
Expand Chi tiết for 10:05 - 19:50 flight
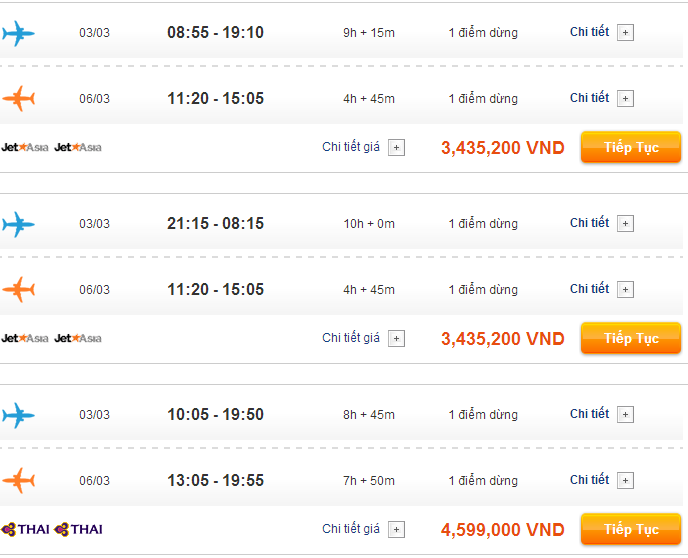point(625,415)
